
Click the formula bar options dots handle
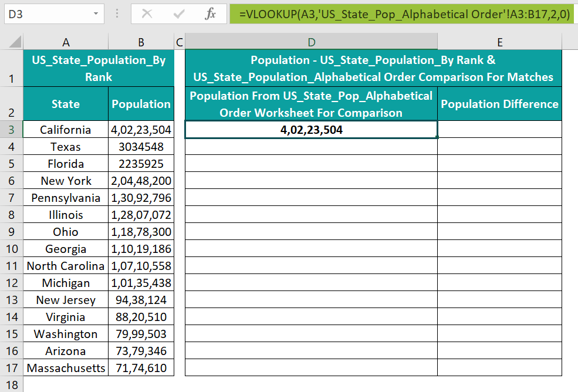point(117,14)
